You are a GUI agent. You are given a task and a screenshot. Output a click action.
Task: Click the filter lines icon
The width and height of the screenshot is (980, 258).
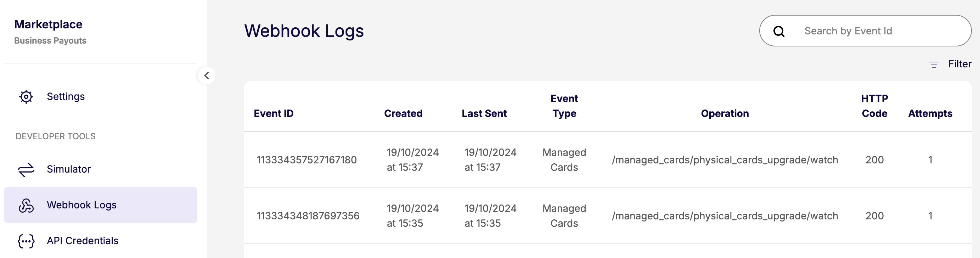coord(934,64)
